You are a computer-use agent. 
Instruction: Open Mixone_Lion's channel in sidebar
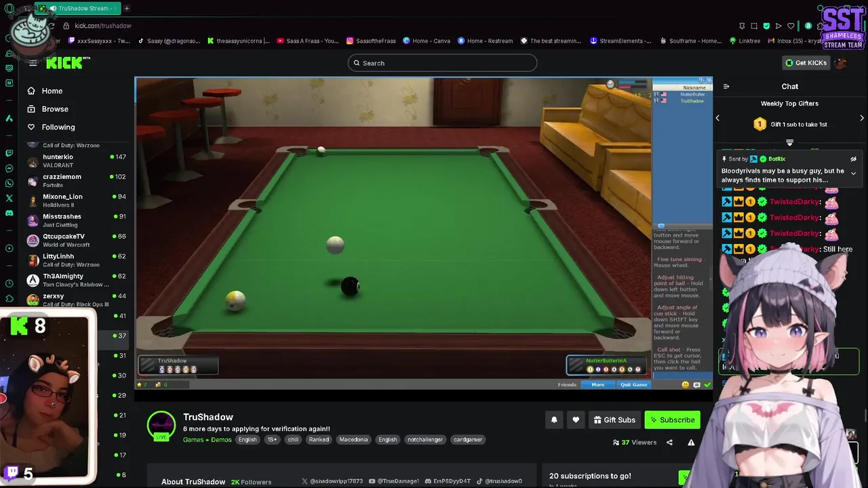[x=77, y=201]
